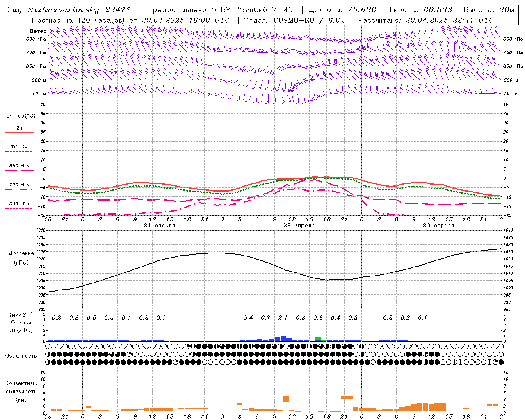Viewport: 525px width, 420px height.
Task: Click the 23 апреля date label
Action: [438, 226]
